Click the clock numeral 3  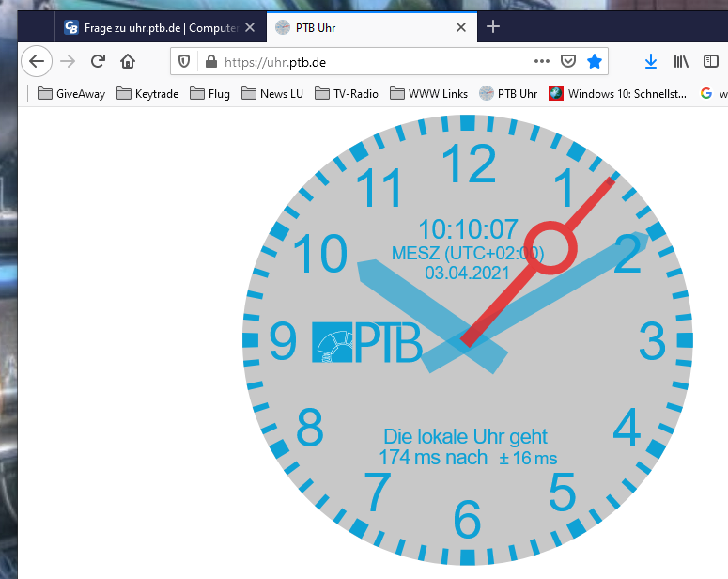coord(652,341)
